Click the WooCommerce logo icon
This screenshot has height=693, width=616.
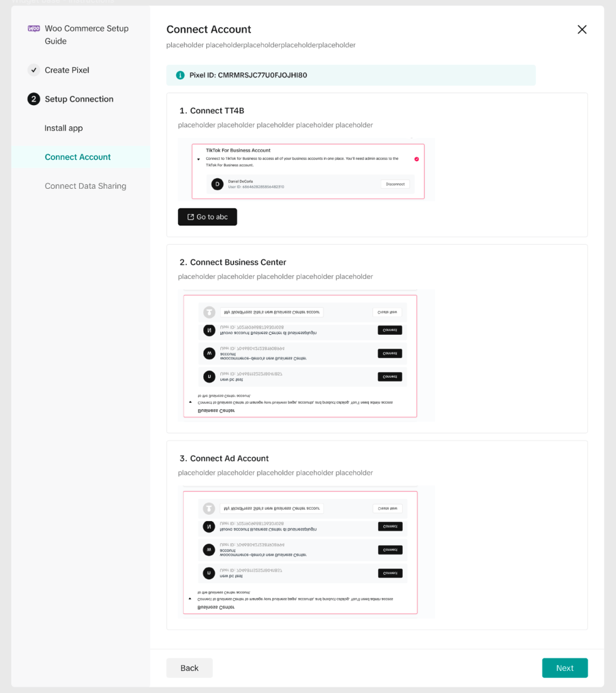point(34,29)
